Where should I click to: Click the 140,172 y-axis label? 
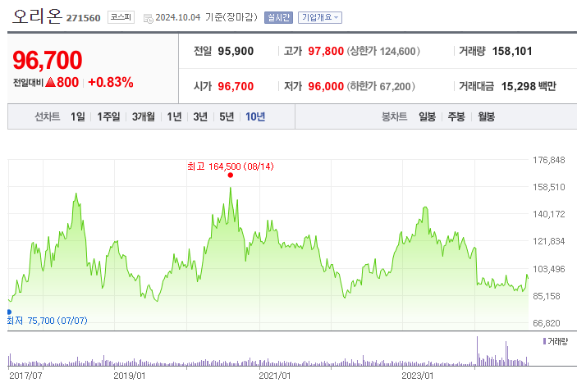point(548,214)
